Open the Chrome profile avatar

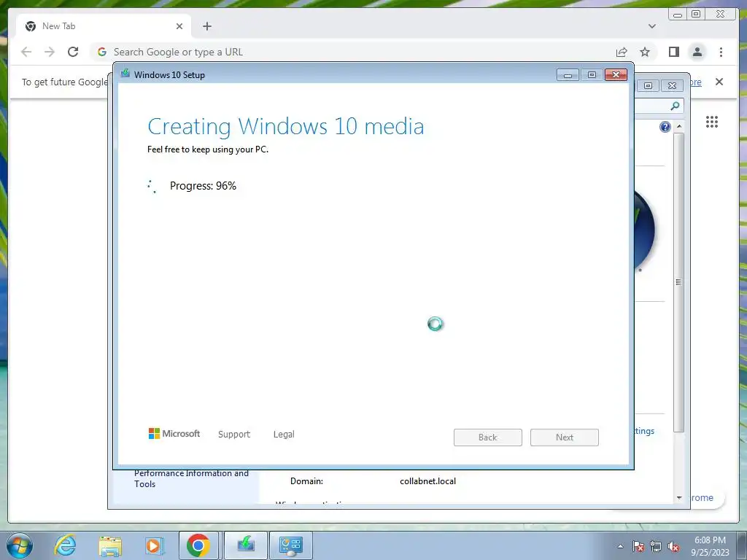(x=697, y=52)
